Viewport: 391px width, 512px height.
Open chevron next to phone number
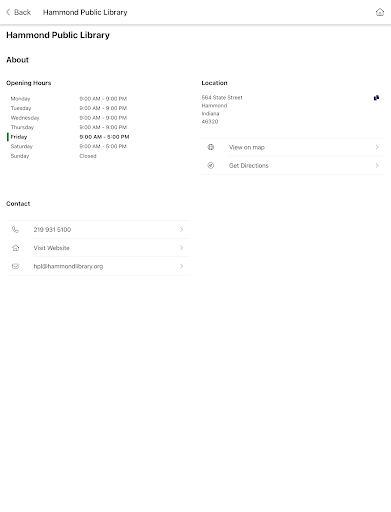[181, 229]
